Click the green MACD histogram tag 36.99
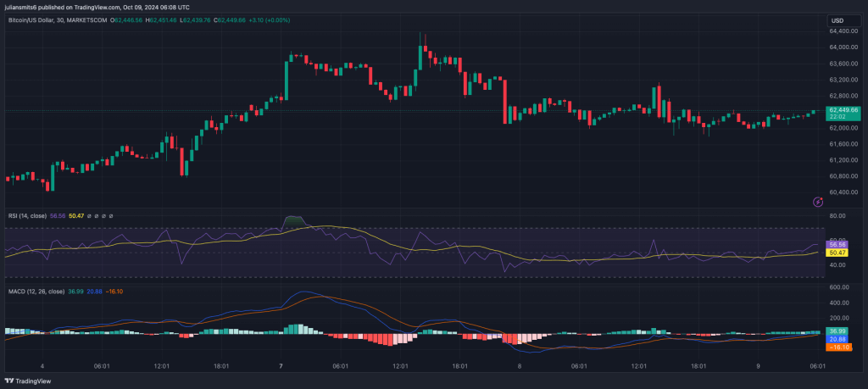This screenshot has height=389, width=868. coord(837,331)
